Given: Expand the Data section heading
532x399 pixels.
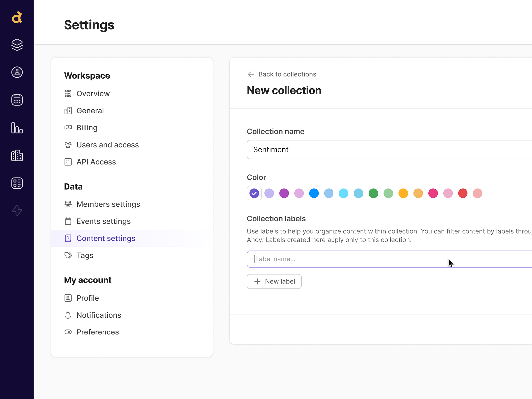Looking at the screenshot, I should tap(73, 186).
